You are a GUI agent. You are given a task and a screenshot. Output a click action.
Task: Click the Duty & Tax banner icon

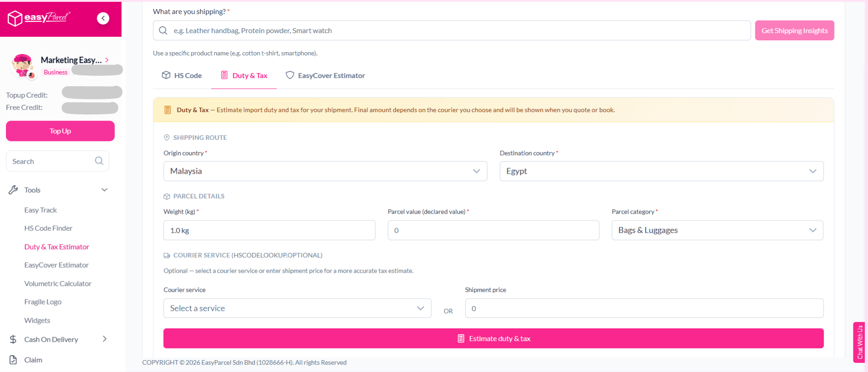pos(168,110)
